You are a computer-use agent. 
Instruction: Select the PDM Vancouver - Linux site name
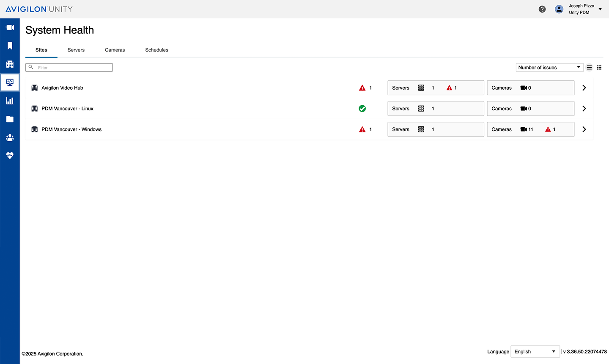coord(67,109)
